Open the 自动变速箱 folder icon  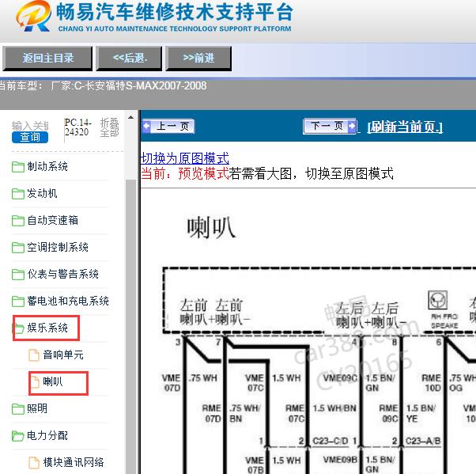pyautogui.click(x=18, y=221)
